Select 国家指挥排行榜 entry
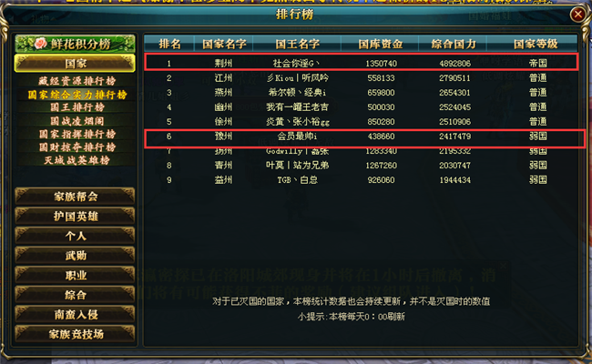Image resolution: width=592 pixels, height=364 pixels. (77, 134)
